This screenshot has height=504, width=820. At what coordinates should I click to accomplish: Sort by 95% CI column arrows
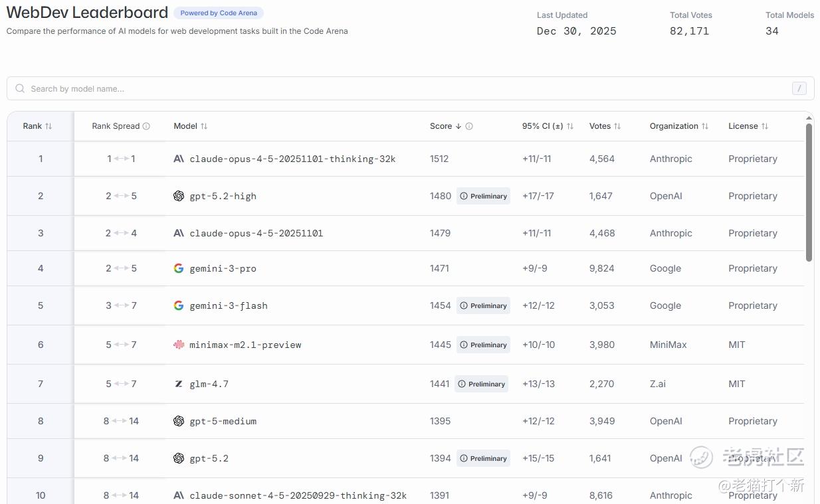pyautogui.click(x=570, y=126)
